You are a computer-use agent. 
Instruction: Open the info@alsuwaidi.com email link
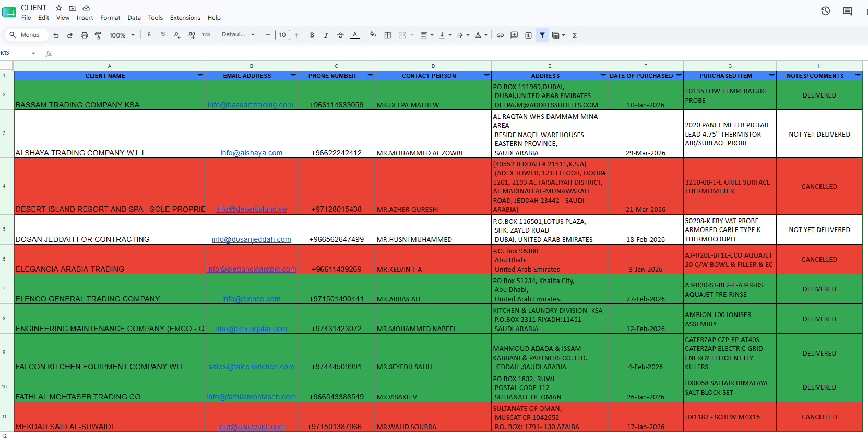pyautogui.click(x=251, y=427)
